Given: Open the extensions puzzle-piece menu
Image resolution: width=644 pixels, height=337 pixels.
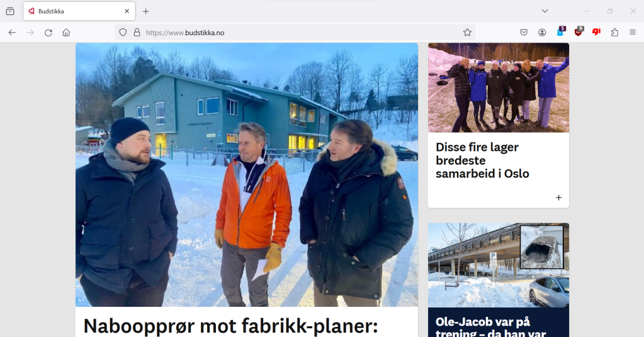Looking at the screenshot, I should coord(614,33).
